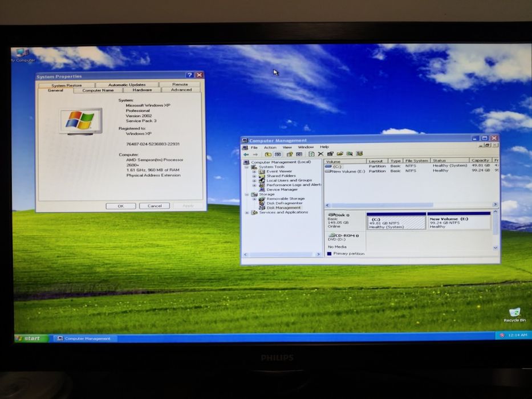Click the Forward arrow in Computer Management toolbar

click(255, 154)
